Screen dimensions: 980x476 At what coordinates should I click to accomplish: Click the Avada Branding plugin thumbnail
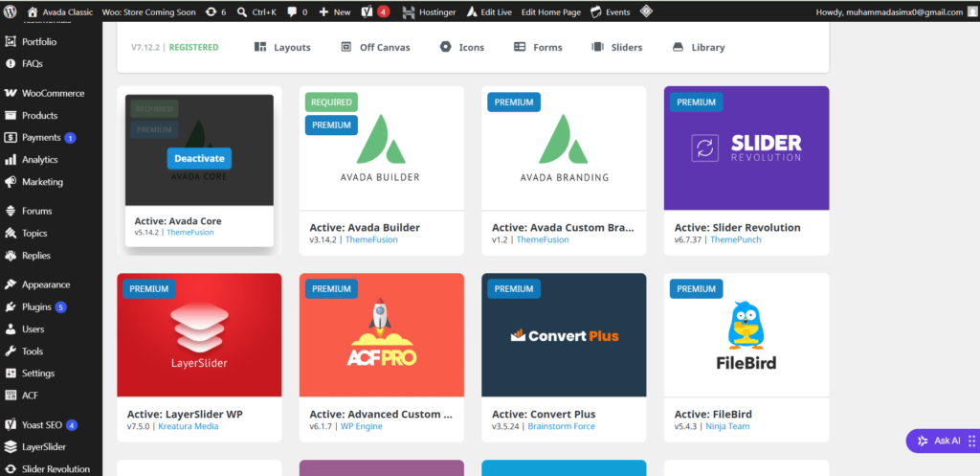pos(564,148)
